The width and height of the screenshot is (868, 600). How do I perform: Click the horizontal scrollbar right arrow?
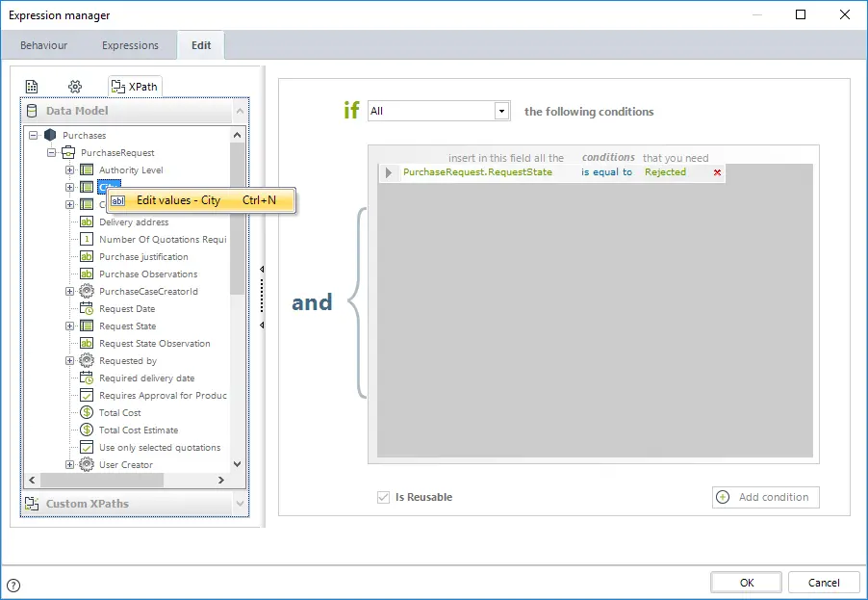(x=221, y=480)
